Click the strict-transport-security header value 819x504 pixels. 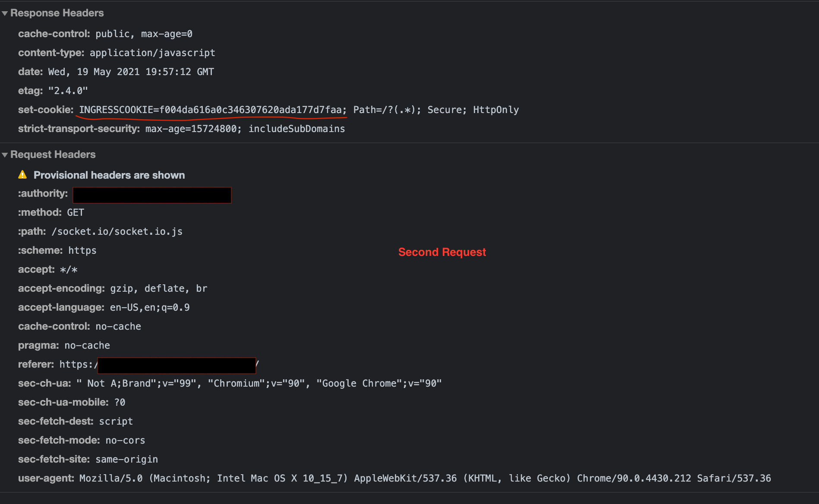point(245,129)
